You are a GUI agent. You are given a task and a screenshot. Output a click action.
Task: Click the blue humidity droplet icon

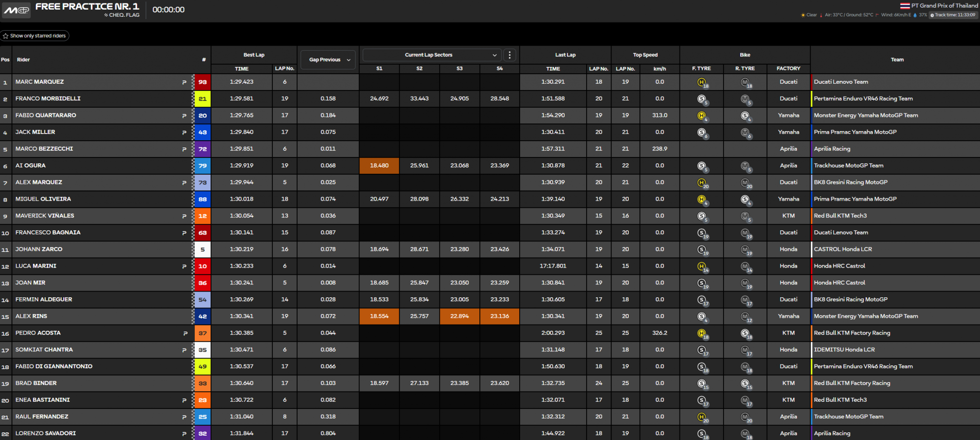point(915,15)
